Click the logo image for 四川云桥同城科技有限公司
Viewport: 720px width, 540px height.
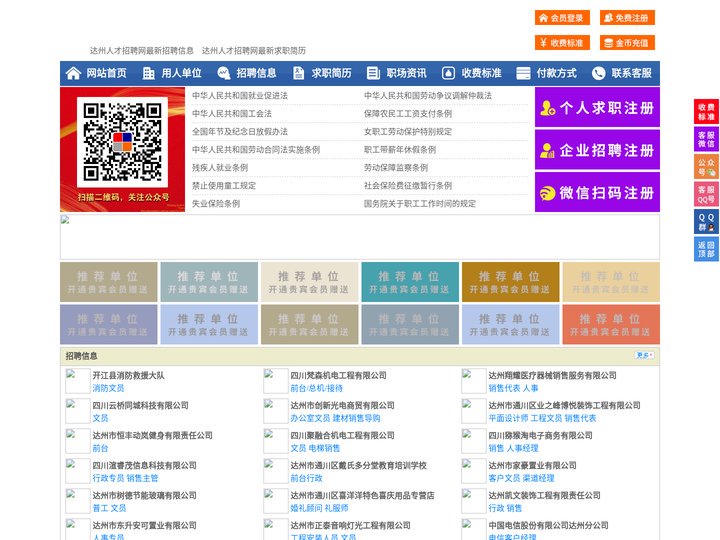(x=78, y=411)
